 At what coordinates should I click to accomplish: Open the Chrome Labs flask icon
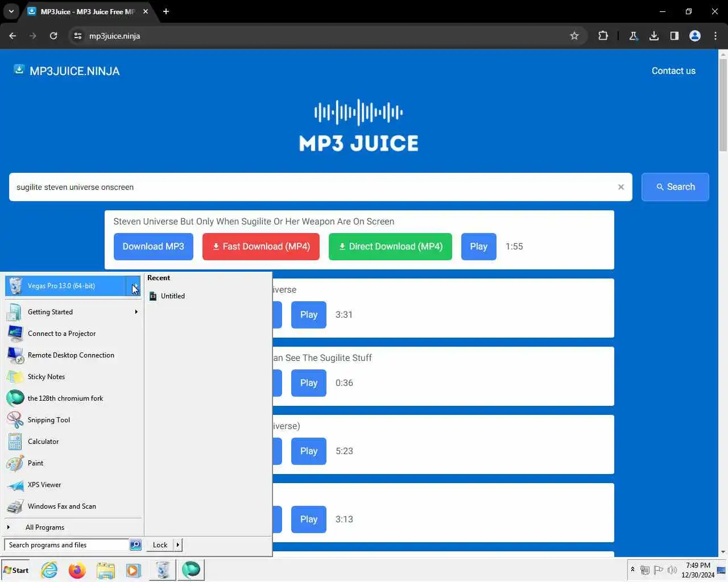633,36
